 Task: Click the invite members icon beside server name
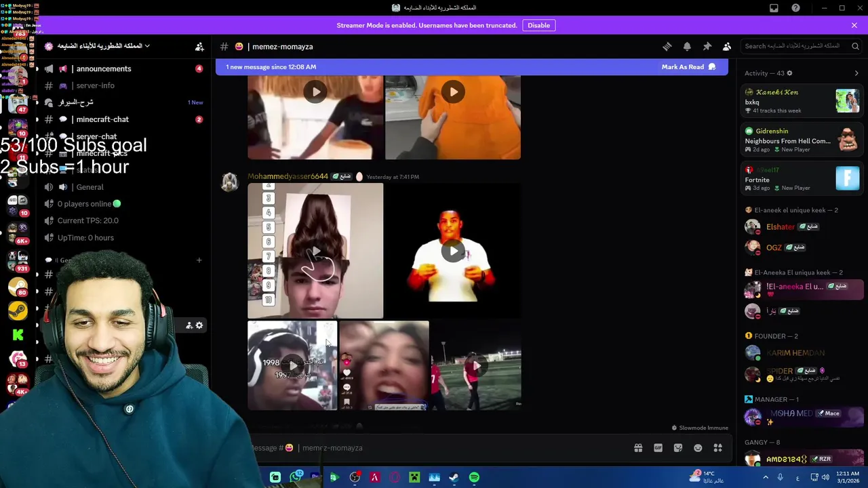click(x=199, y=46)
